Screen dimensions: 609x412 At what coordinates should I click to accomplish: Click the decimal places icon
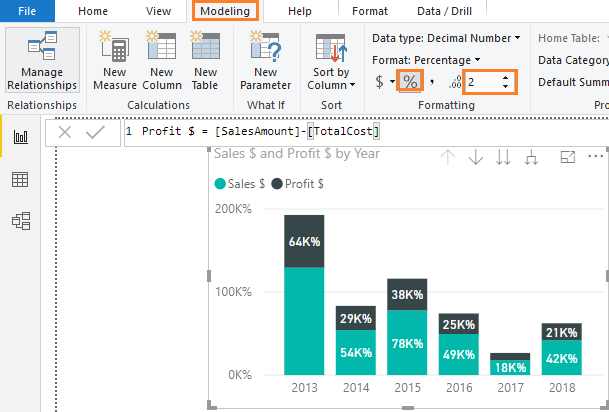pyautogui.click(x=455, y=82)
